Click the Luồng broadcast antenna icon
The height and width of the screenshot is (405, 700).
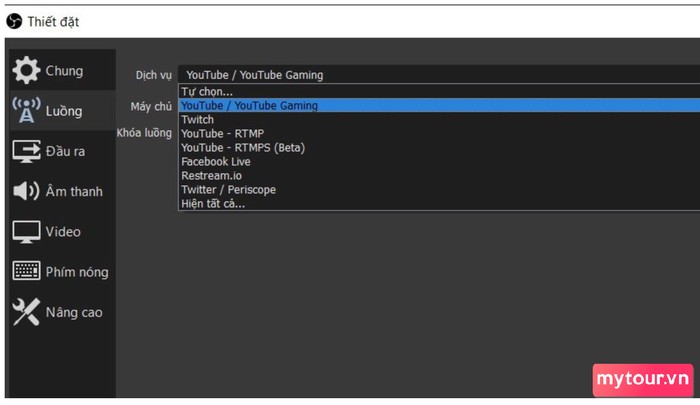point(26,110)
